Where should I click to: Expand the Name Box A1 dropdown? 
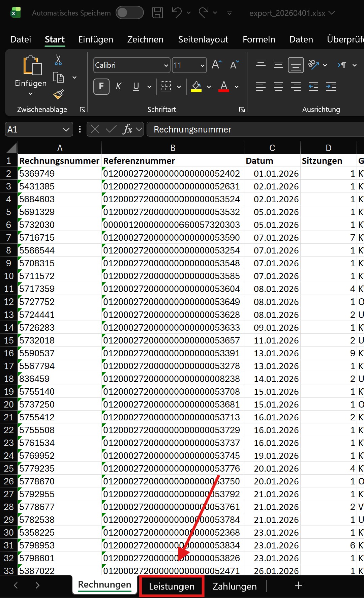(66, 129)
